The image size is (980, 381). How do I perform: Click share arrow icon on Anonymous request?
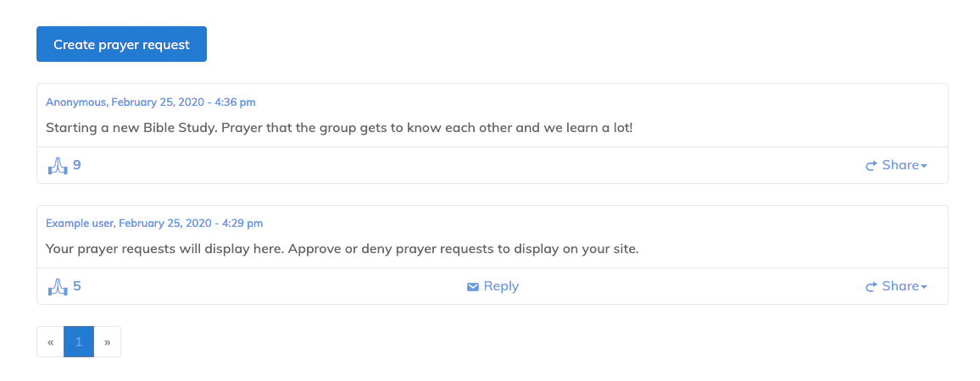[871, 166]
